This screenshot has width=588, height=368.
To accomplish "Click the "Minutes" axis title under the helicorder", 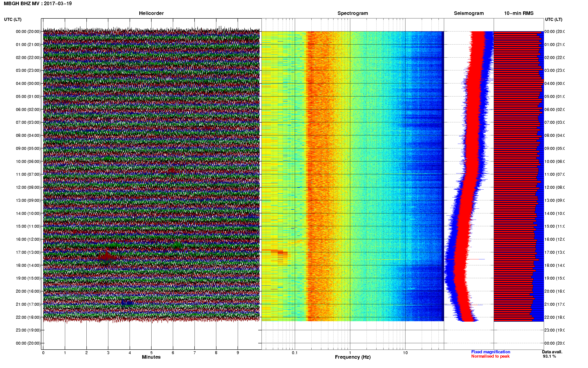I will click(151, 357).
